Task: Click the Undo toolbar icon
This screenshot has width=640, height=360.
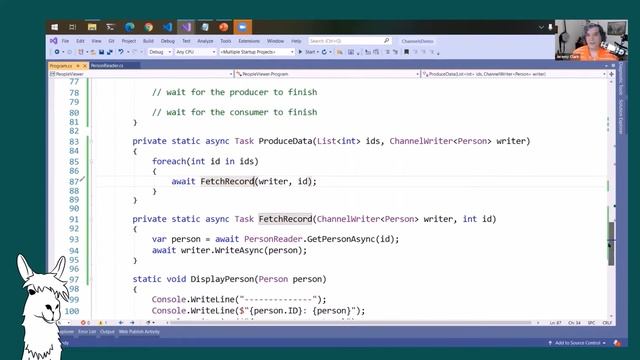Action: pos(121,52)
